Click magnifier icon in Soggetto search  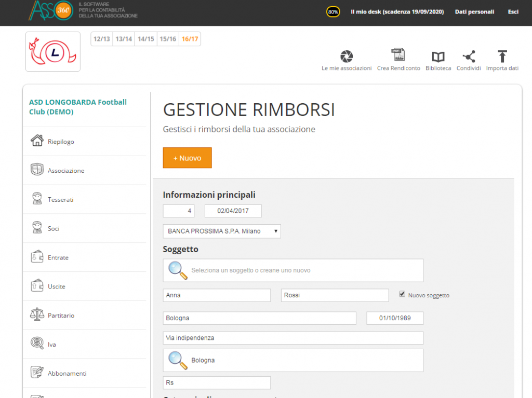(178, 270)
